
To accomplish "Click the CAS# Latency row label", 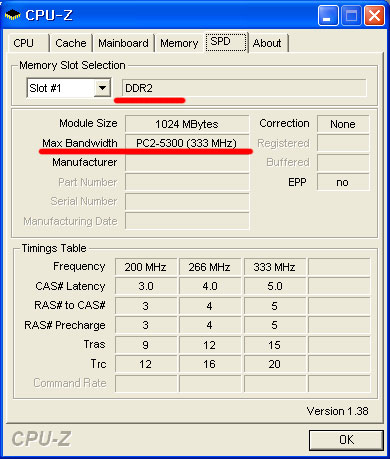I will click(x=70, y=286).
